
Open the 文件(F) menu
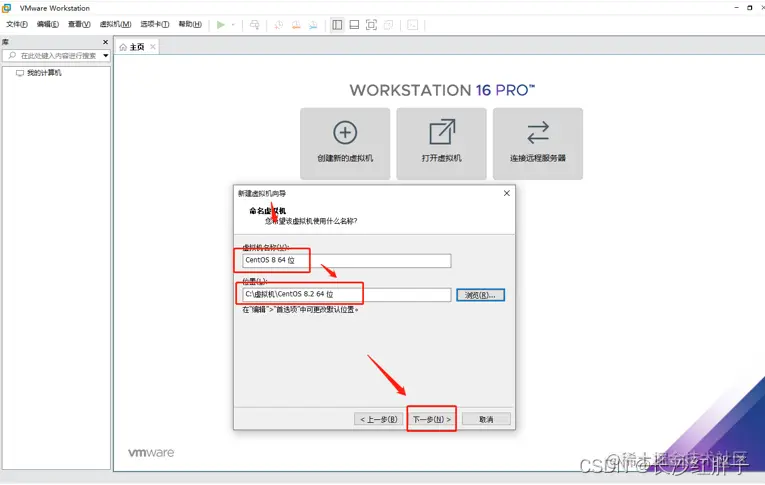point(17,24)
